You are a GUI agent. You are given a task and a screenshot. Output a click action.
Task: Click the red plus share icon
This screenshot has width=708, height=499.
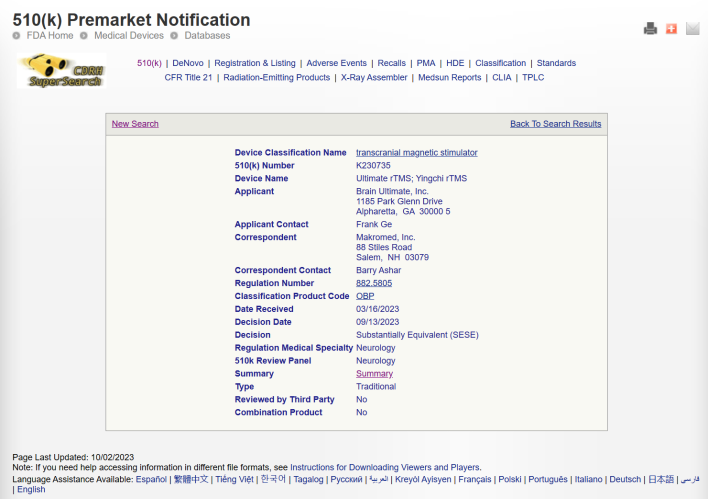click(x=671, y=29)
